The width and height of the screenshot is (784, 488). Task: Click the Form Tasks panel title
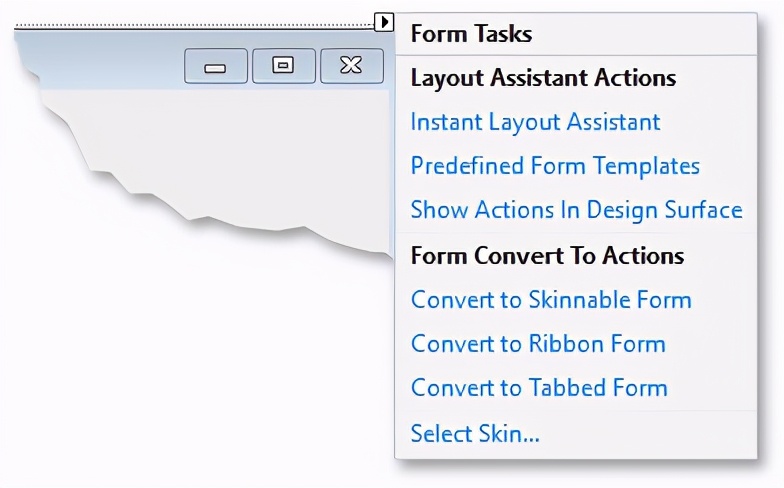[471, 34]
